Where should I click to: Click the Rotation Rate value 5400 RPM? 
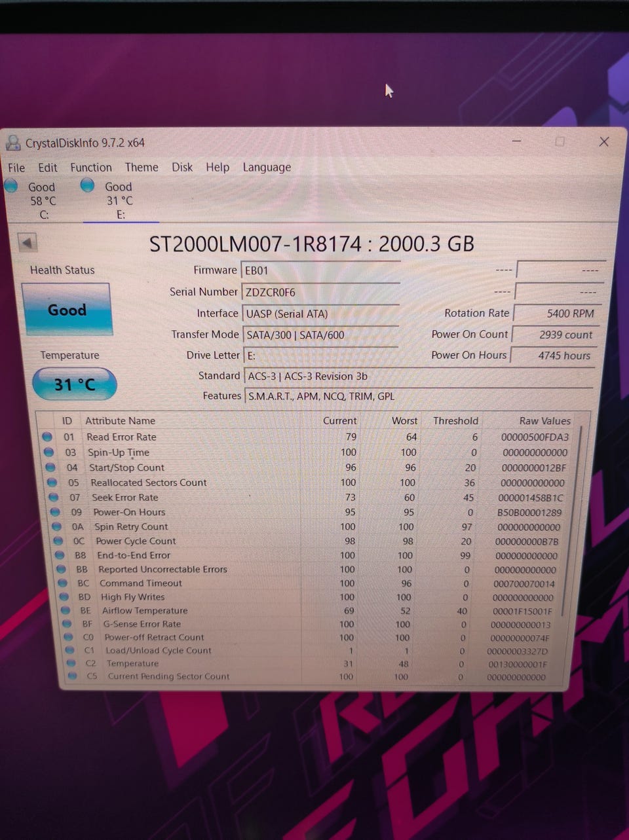coord(558,314)
